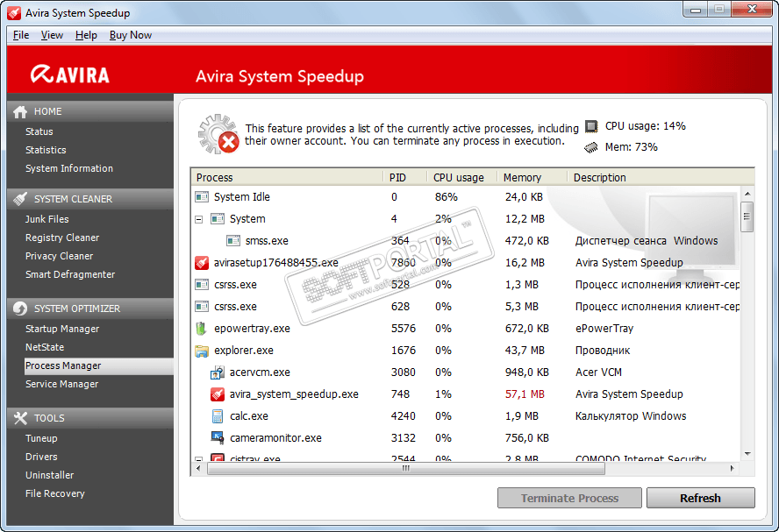Image resolution: width=779 pixels, height=532 pixels.
Task: Click the vertical scrollbar up arrow
Action: (x=747, y=194)
